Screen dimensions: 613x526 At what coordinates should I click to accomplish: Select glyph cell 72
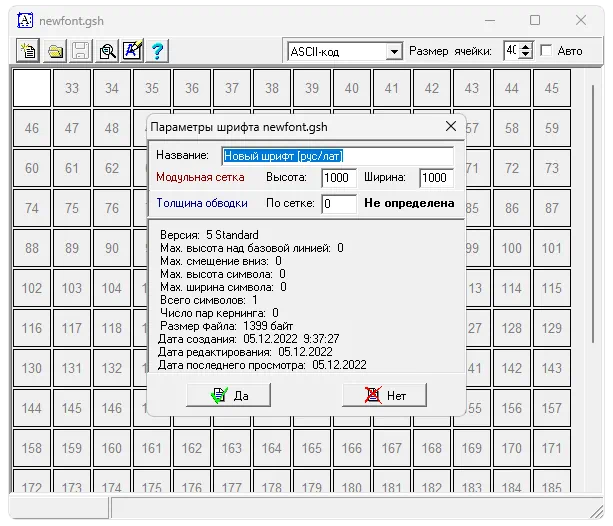click(x=512, y=168)
